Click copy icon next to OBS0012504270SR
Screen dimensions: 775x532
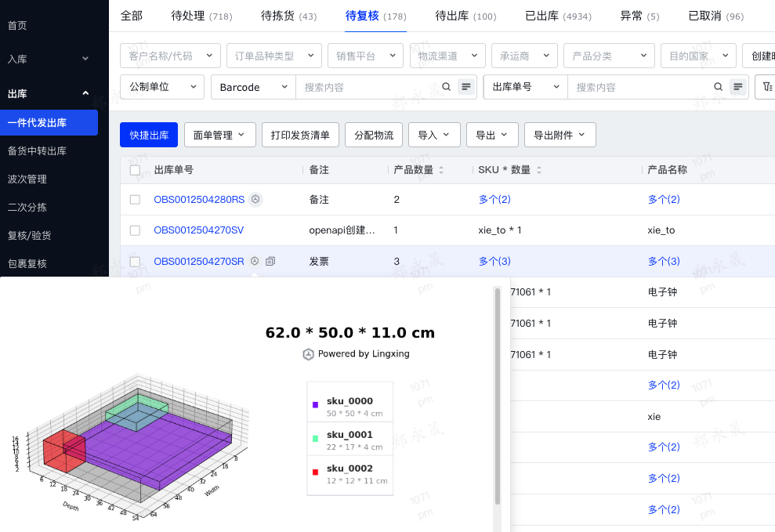coord(270,261)
